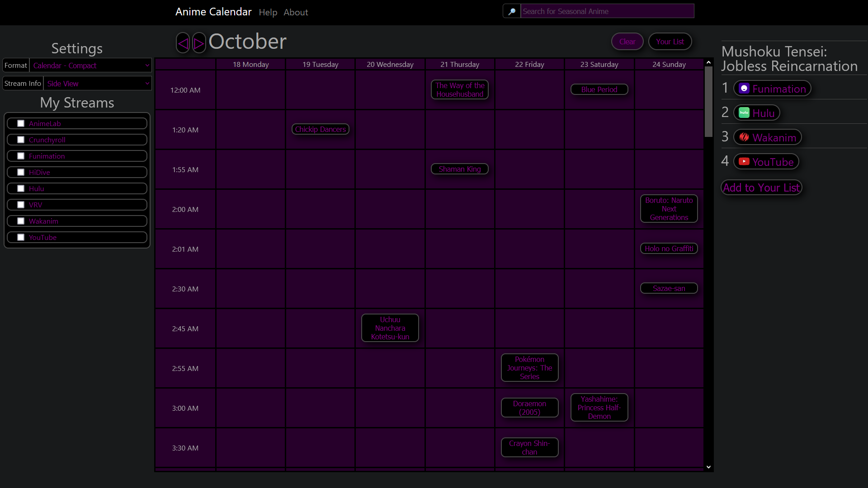Tick the VRV stream checkbox
The width and height of the screenshot is (868, 488).
point(21,205)
